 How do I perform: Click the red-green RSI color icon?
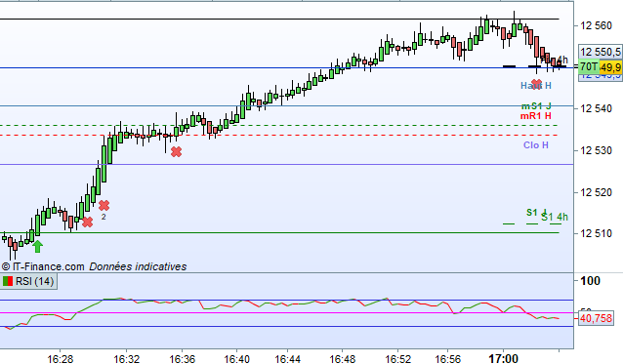[x=8, y=281]
